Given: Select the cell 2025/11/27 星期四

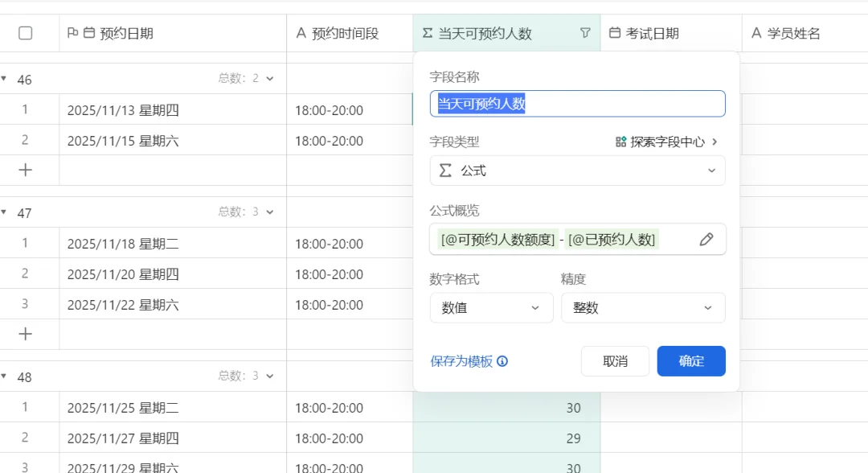Looking at the screenshot, I should [173, 438].
